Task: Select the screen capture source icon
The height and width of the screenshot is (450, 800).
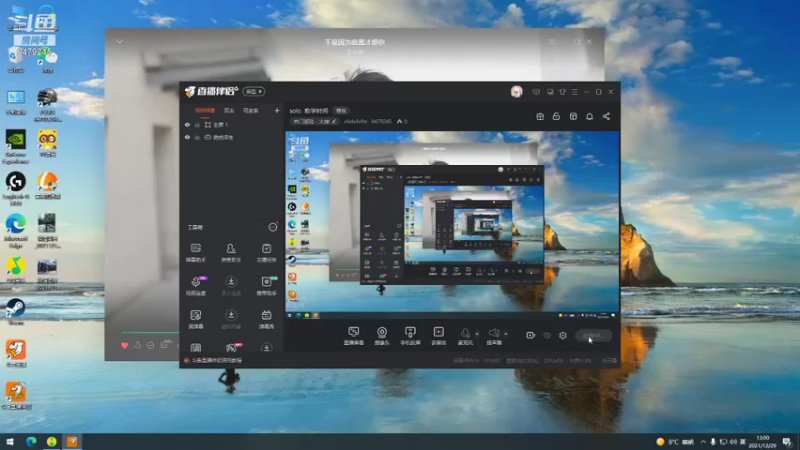Action: (354, 333)
